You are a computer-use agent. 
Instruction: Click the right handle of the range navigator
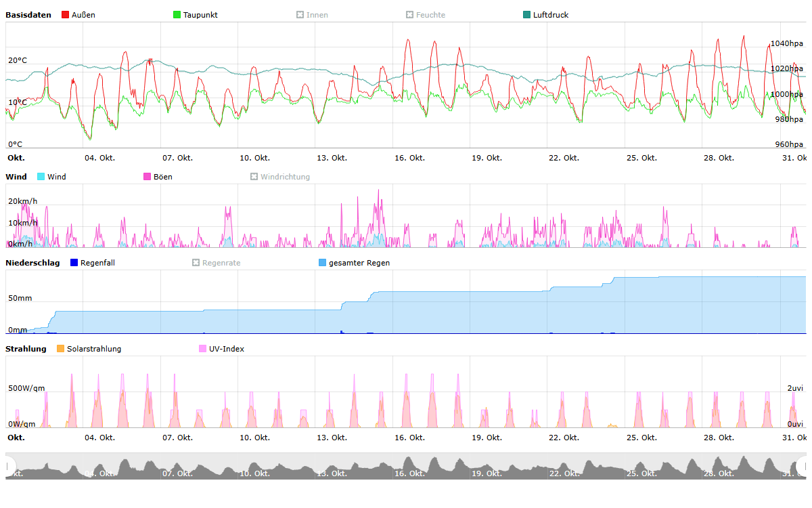pos(803,466)
